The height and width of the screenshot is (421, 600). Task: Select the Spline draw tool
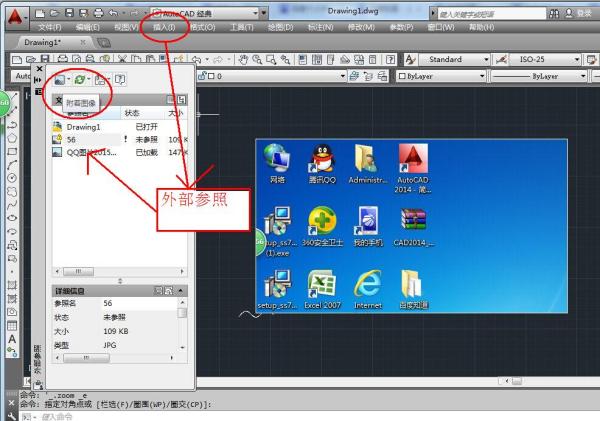12,204
